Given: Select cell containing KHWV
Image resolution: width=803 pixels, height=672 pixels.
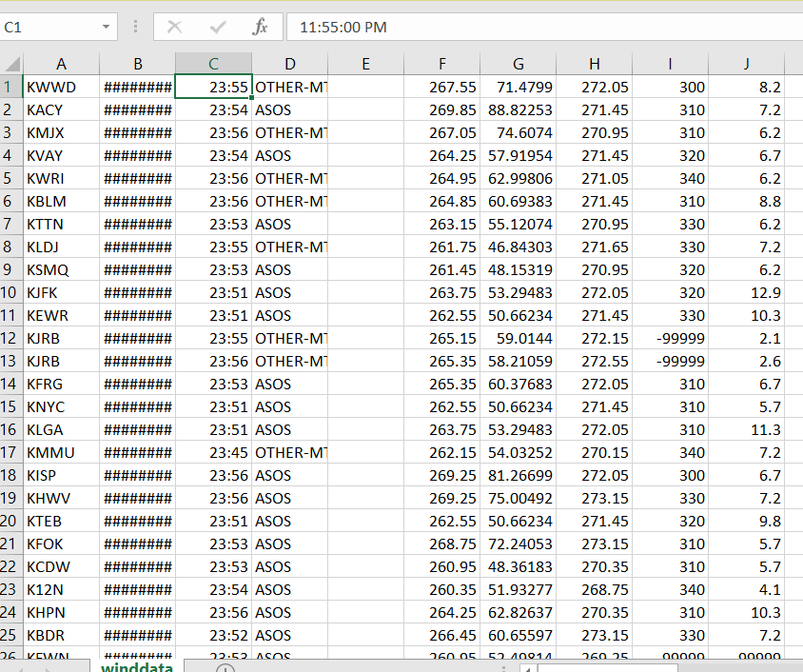Looking at the screenshot, I should [62, 499].
